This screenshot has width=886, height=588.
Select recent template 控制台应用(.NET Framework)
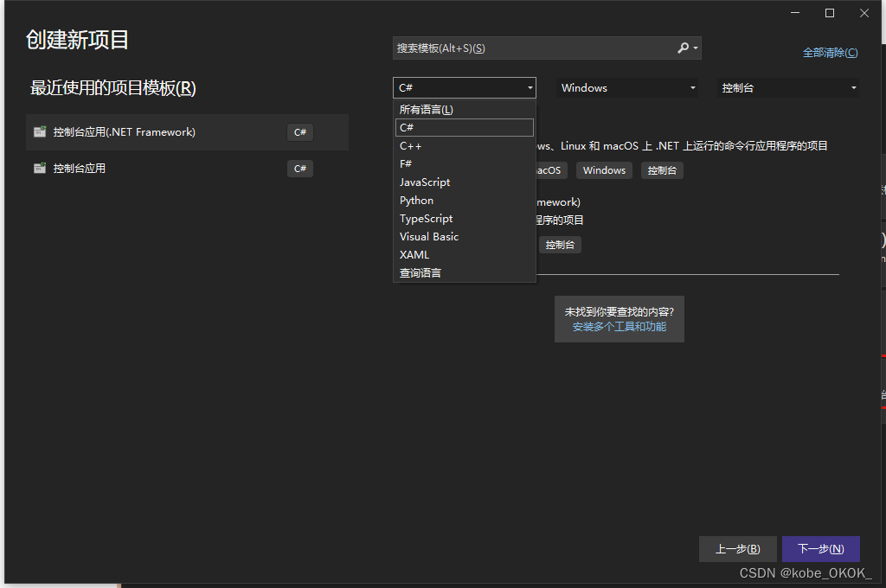point(187,132)
